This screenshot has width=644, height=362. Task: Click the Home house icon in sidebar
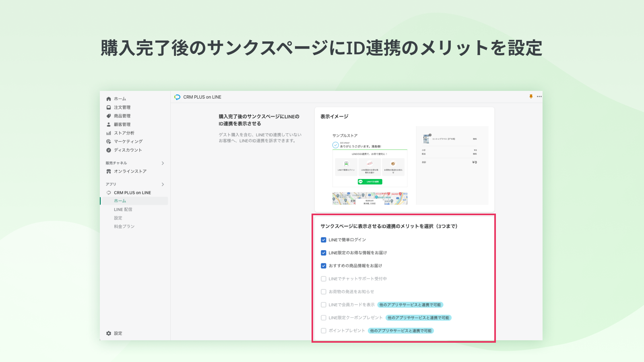click(109, 99)
